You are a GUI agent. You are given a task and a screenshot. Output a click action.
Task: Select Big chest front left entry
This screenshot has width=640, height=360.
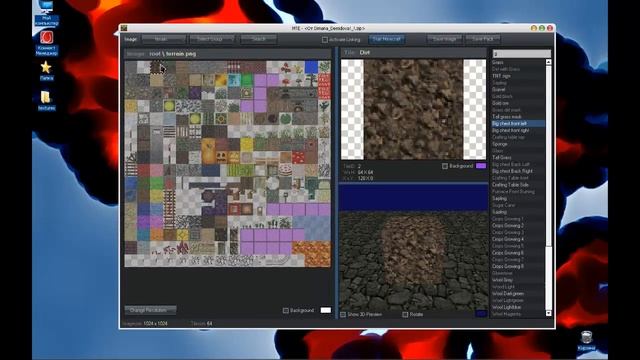(518, 123)
